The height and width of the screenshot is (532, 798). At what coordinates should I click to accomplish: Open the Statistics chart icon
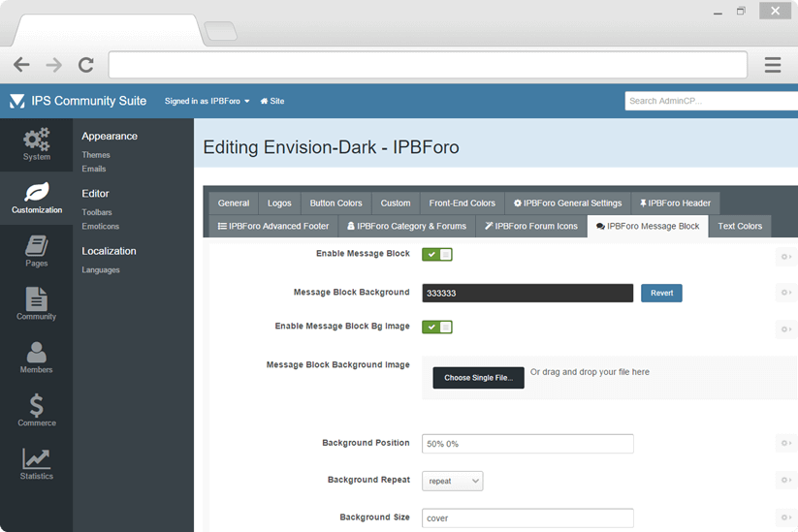36,458
